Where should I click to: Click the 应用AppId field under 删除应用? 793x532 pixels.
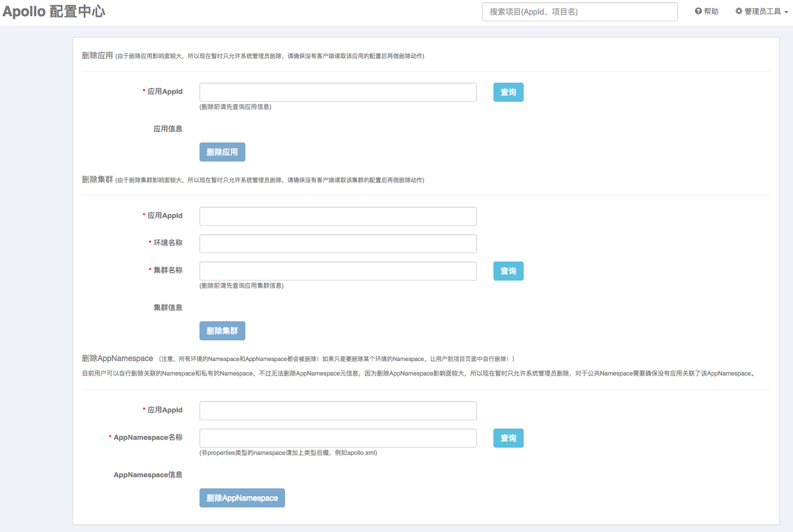tap(338, 92)
